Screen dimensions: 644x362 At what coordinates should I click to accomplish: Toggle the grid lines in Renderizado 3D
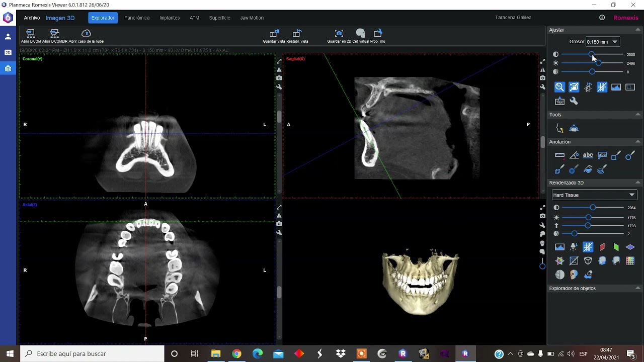tap(588, 247)
